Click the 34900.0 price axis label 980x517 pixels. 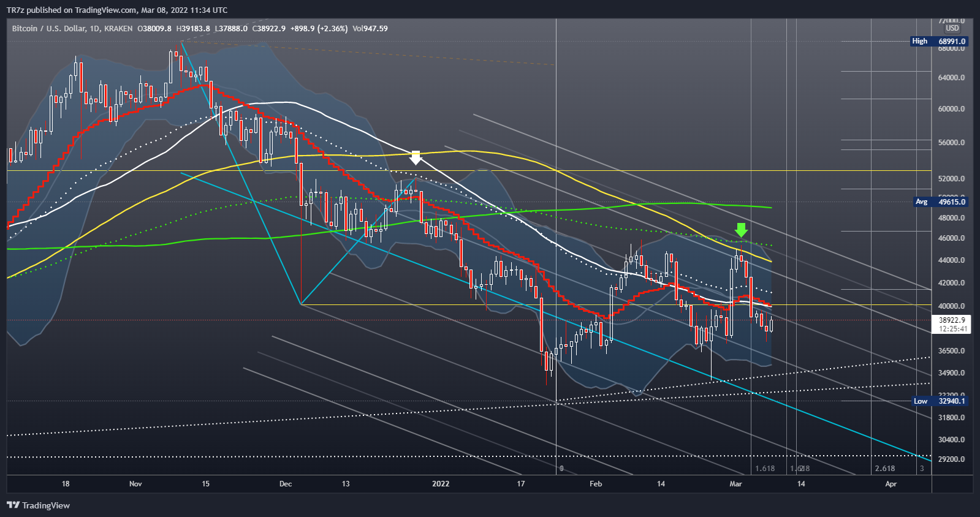[951, 373]
